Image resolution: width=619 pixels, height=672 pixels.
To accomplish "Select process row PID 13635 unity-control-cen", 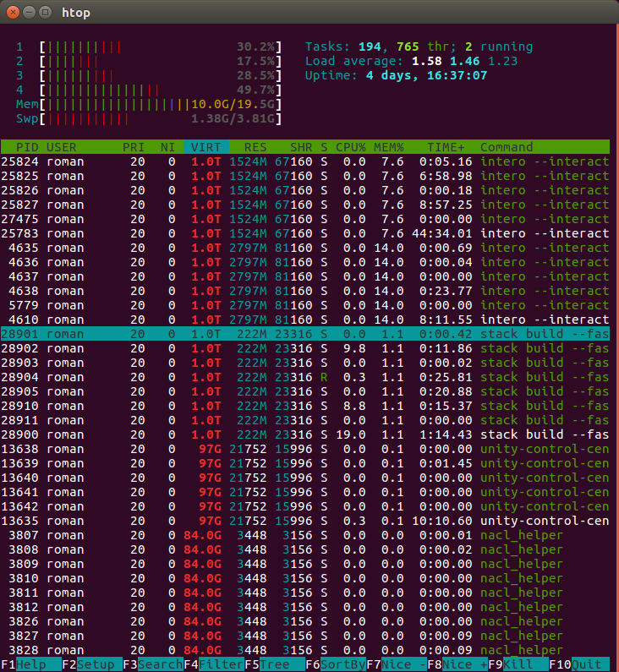I will [304, 521].
